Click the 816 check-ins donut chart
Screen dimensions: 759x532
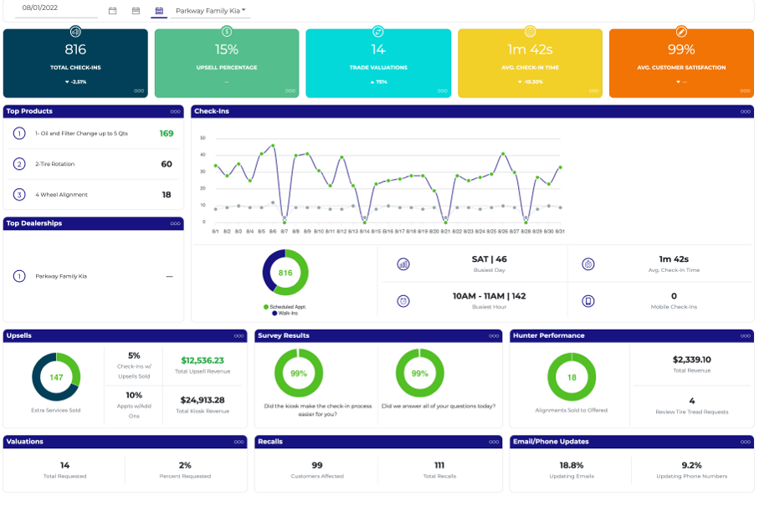point(285,273)
